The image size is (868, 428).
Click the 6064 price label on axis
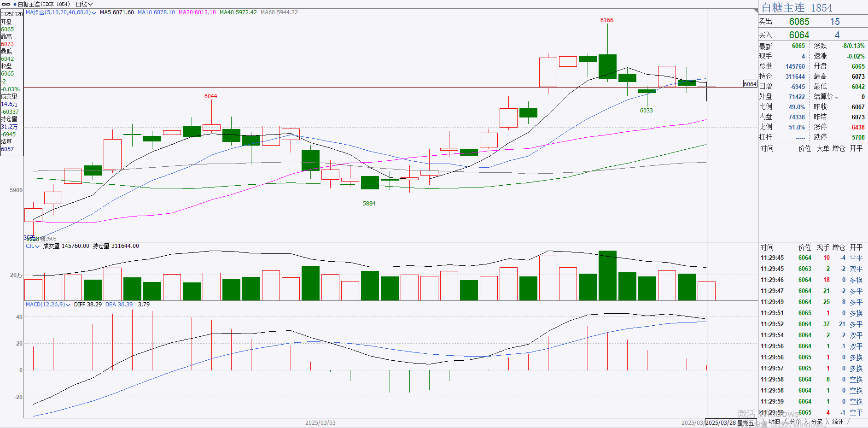pyautogui.click(x=750, y=84)
